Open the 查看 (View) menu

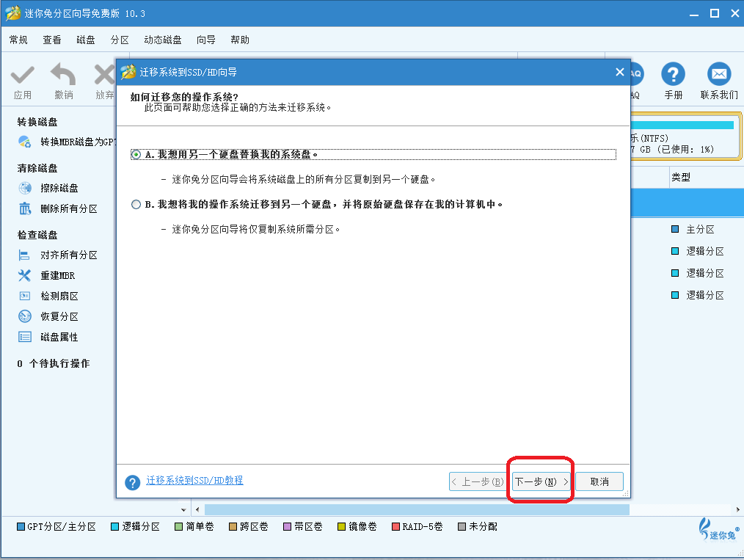coord(52,40)
